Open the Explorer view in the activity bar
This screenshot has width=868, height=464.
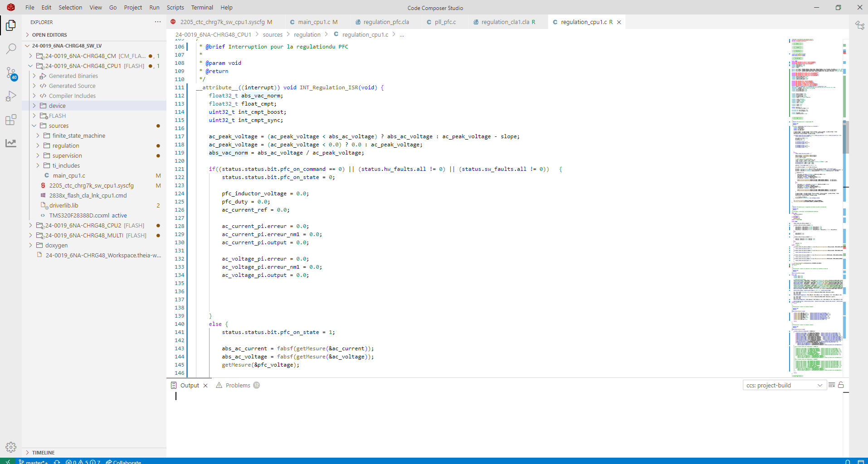[x=11, y=25]
